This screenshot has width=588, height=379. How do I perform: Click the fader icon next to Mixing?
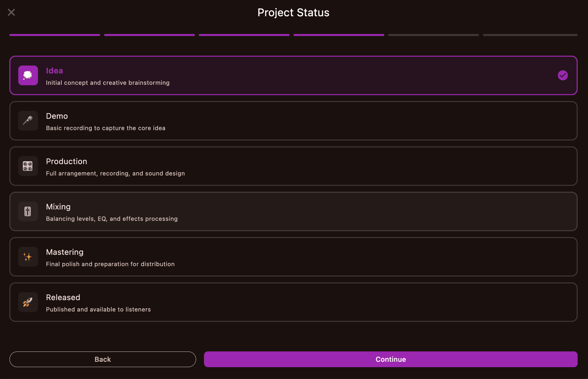28,211
